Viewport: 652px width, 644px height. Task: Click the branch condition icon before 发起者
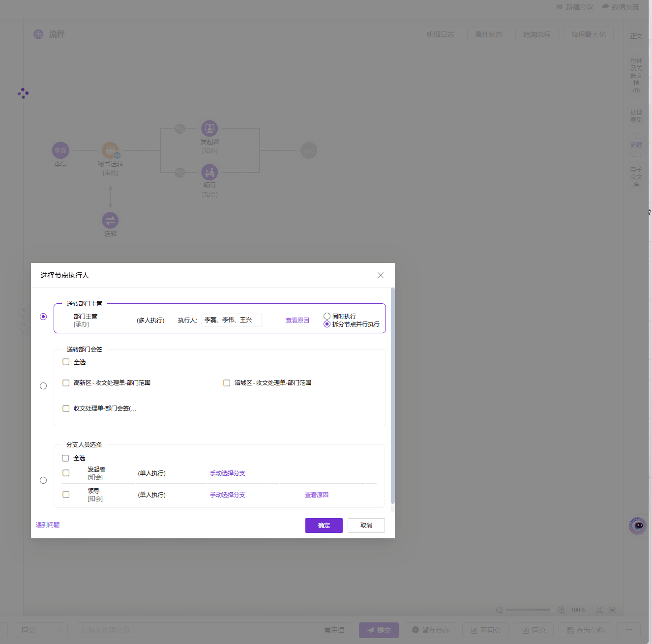180,129
